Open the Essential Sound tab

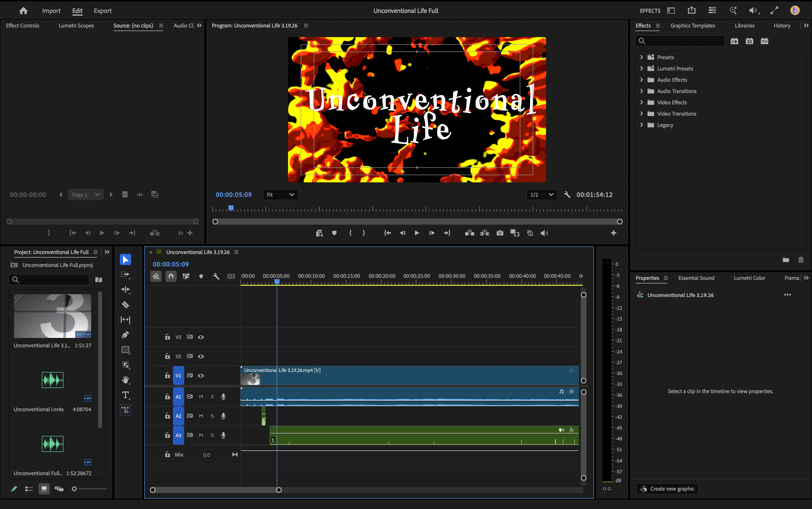696,278
